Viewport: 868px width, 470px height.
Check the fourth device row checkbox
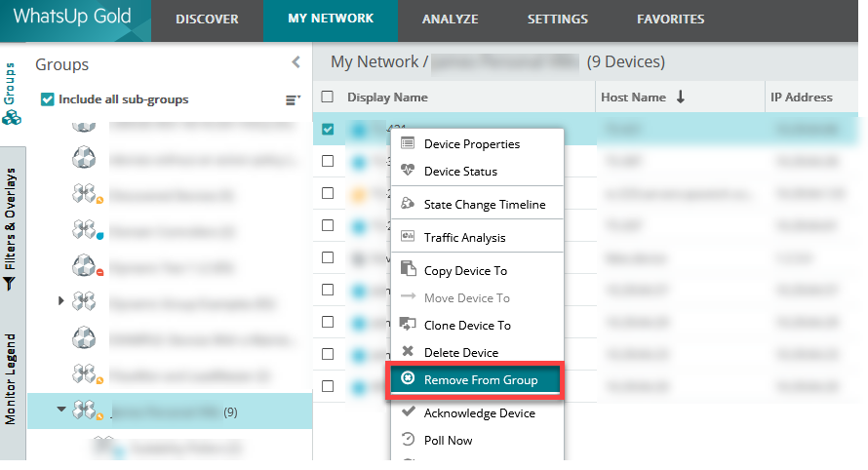point(328,225)
